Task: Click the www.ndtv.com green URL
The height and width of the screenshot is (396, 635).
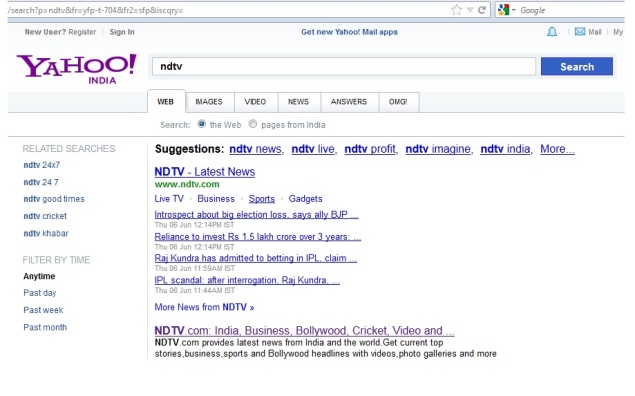Action: click(187, 184)
